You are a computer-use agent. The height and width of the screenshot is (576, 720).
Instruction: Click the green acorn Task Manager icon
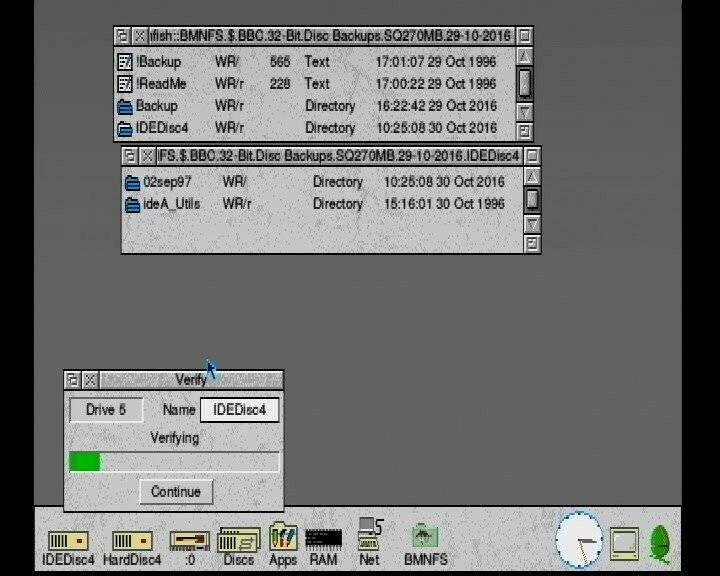pos(660,542)
